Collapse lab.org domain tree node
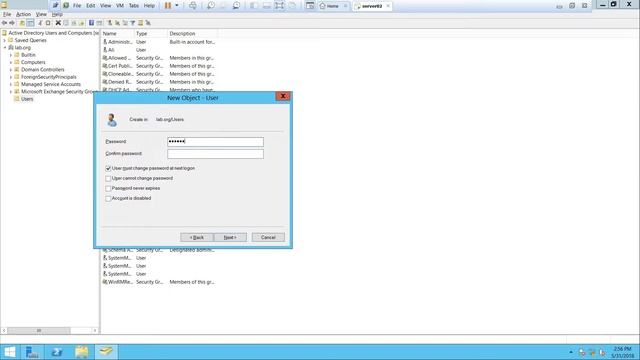640x360 pixels. (4, 48)
